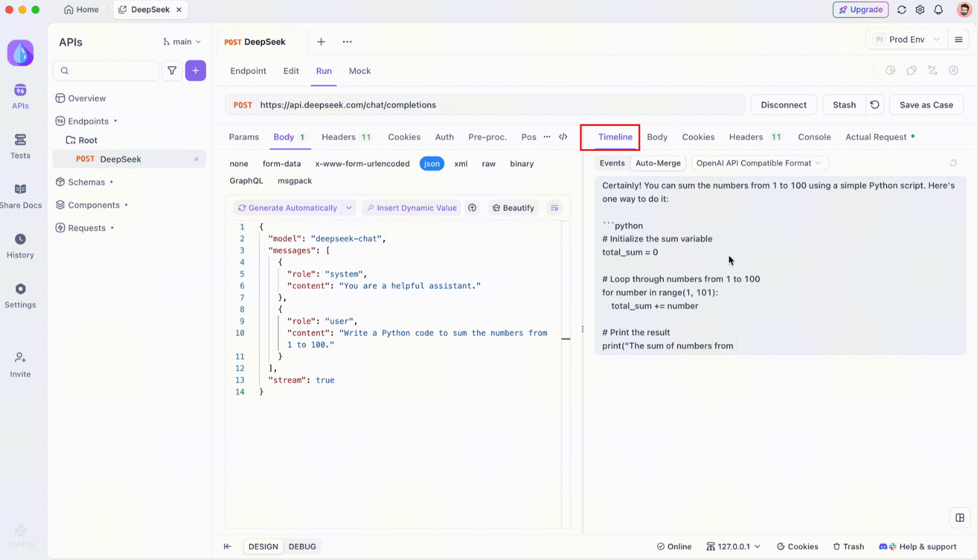Open the gear settings in title bar

(920, 10)
